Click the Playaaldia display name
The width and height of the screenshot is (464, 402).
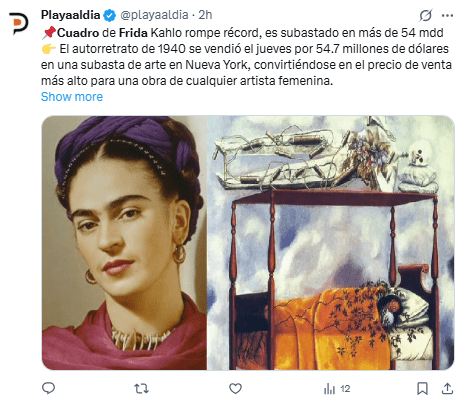[x=70, y=15]
